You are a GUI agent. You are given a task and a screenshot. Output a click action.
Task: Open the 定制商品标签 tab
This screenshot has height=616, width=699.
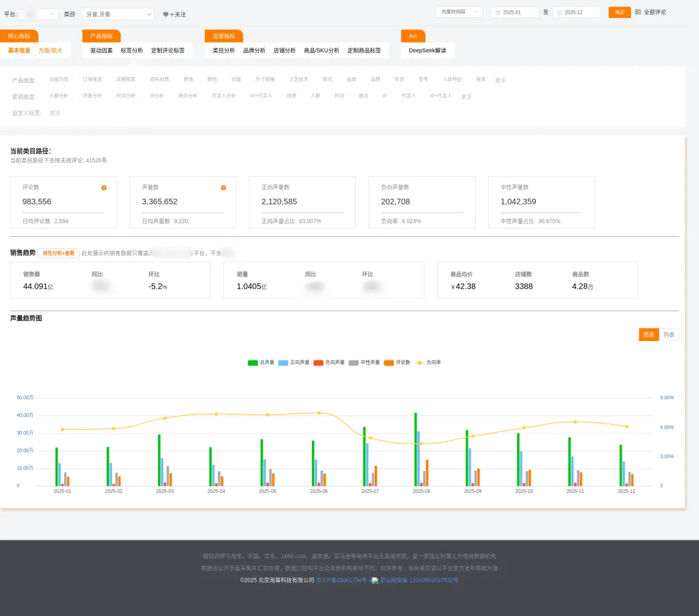click(364, 50)
